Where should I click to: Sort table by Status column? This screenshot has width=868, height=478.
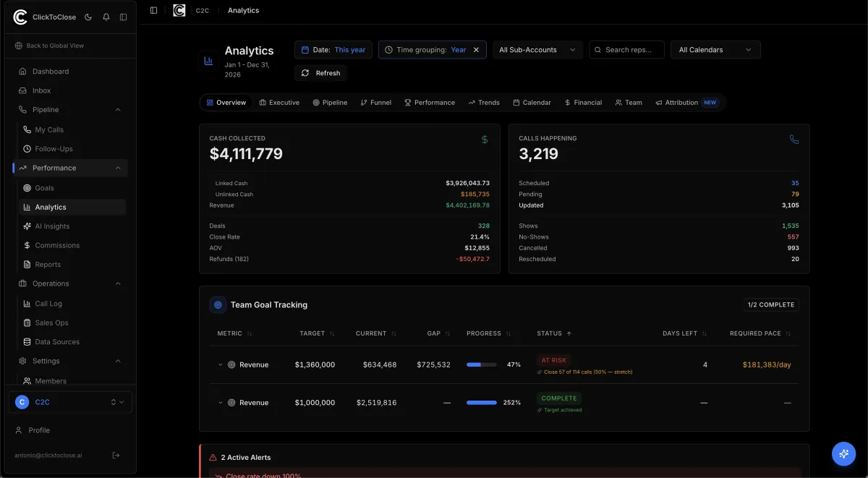(x=554, y=333)
